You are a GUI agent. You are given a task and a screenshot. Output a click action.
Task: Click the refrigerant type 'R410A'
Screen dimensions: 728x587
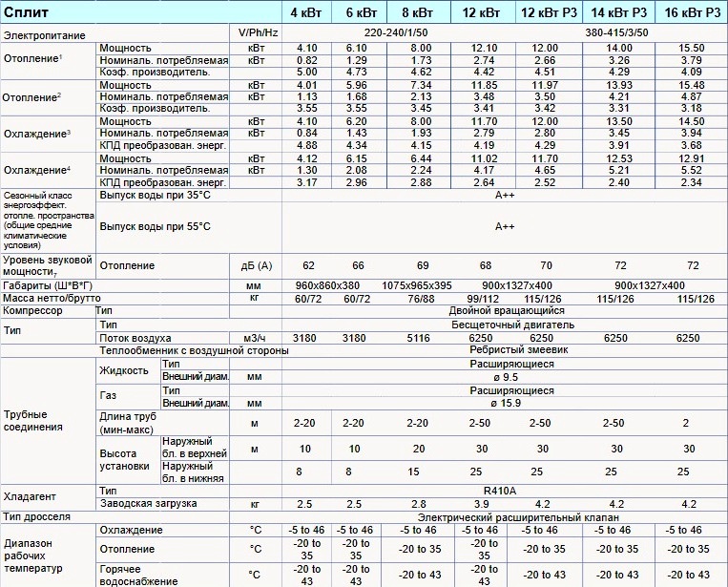[x=500, y=491]
